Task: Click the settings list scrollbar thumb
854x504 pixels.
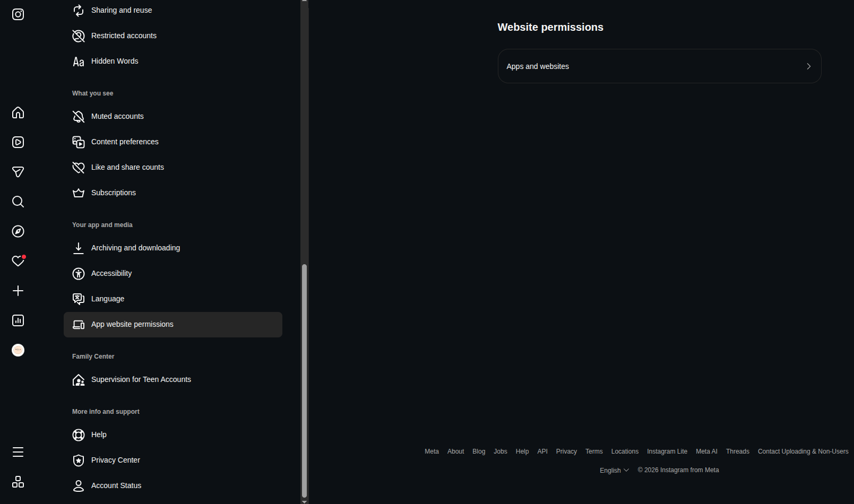Action: [304, 380]
